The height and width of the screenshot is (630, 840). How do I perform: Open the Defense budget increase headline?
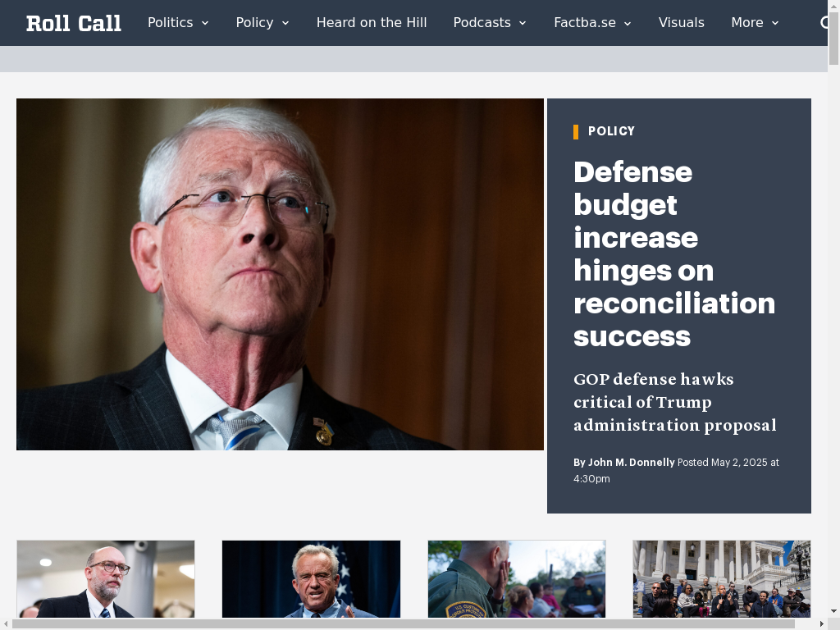click(x=674, y=254)
